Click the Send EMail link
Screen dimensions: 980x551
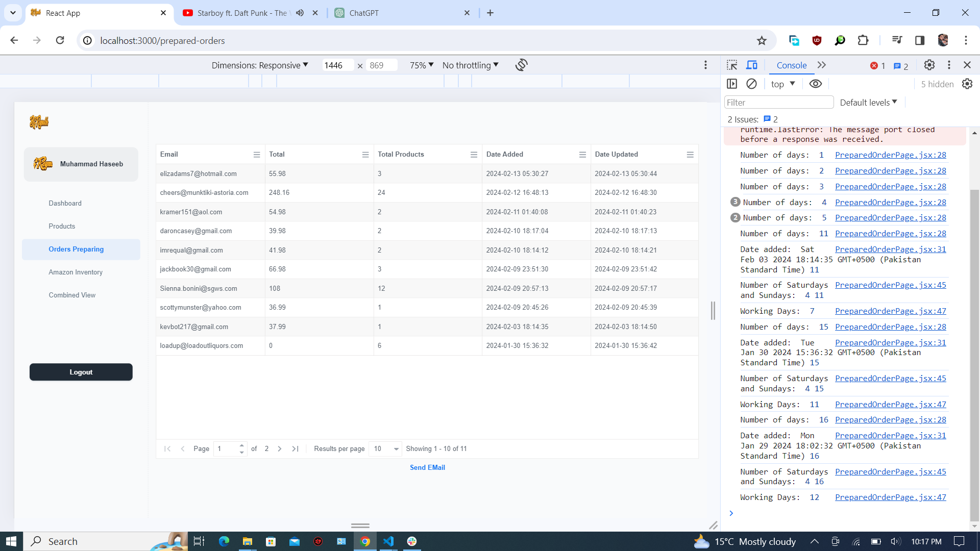coord(427,467)
